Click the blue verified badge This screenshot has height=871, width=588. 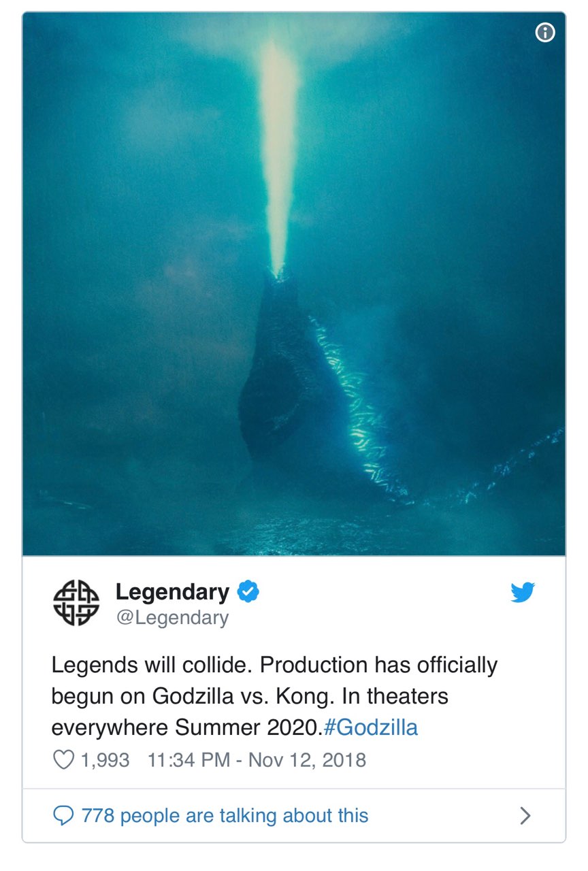[248, 592]
